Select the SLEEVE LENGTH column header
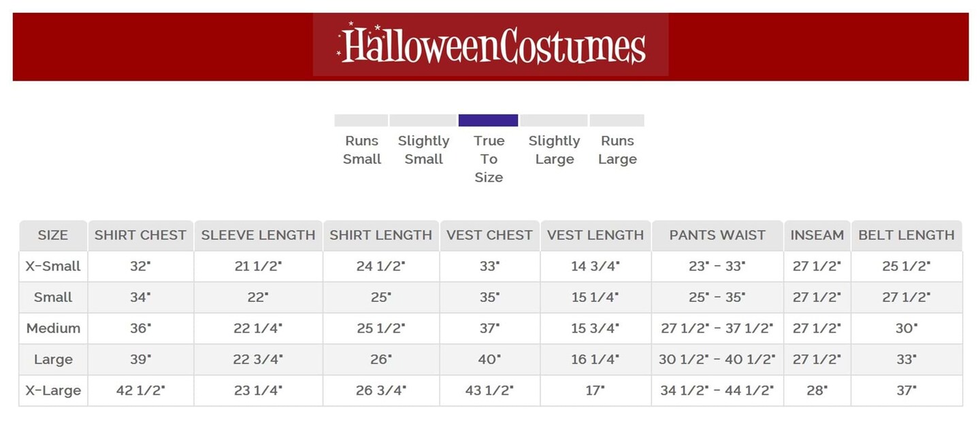 [x=258, y=235]
